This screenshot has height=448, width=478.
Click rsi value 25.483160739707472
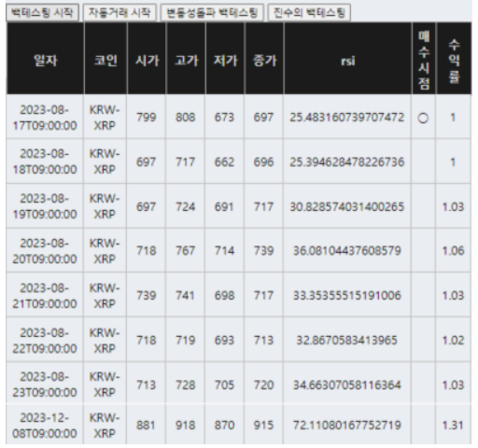(x=347, y=117)
